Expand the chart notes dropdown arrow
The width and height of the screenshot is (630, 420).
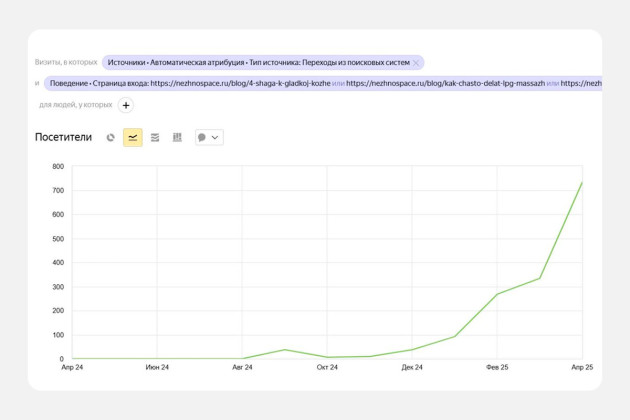[x=215, y=137]
